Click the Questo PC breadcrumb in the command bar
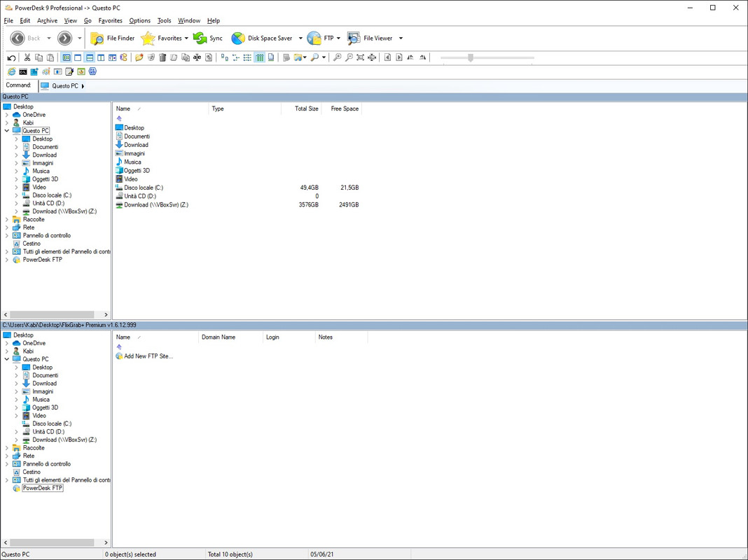748x560 pixels. coord(65,86)
